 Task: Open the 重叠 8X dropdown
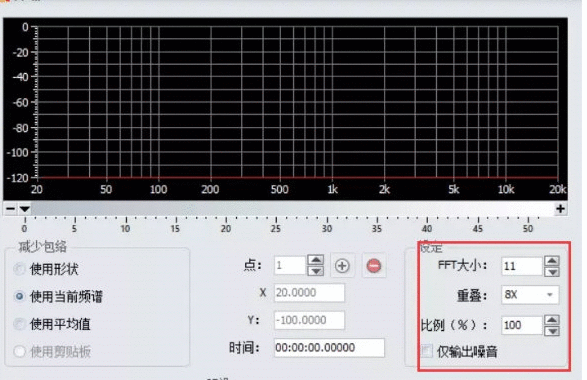530,295
